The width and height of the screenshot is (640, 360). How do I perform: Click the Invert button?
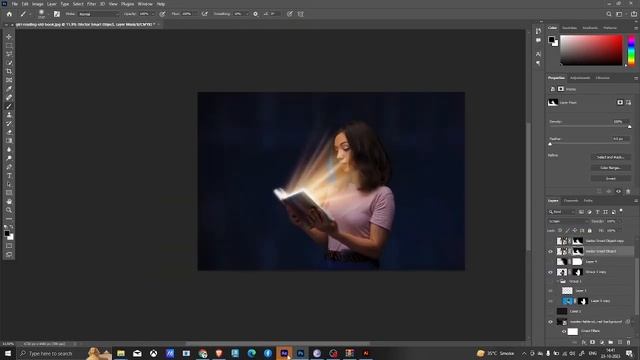[611, 178]
